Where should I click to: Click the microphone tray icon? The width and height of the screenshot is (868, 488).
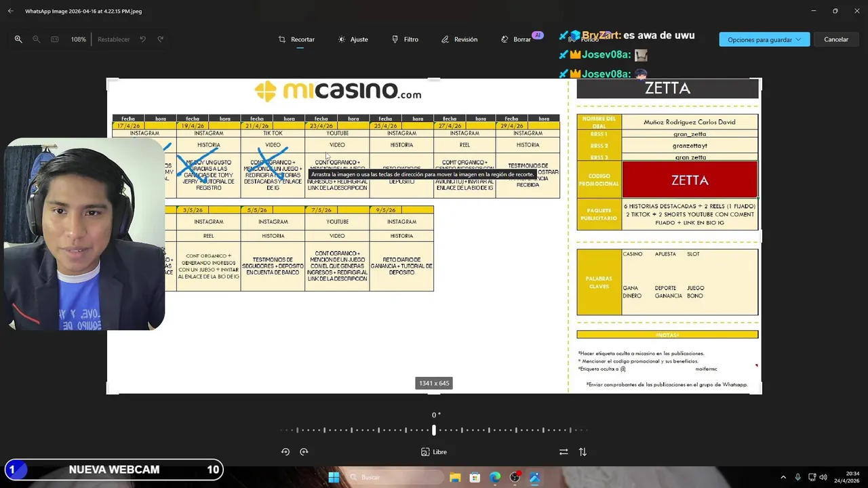(798, 477)
